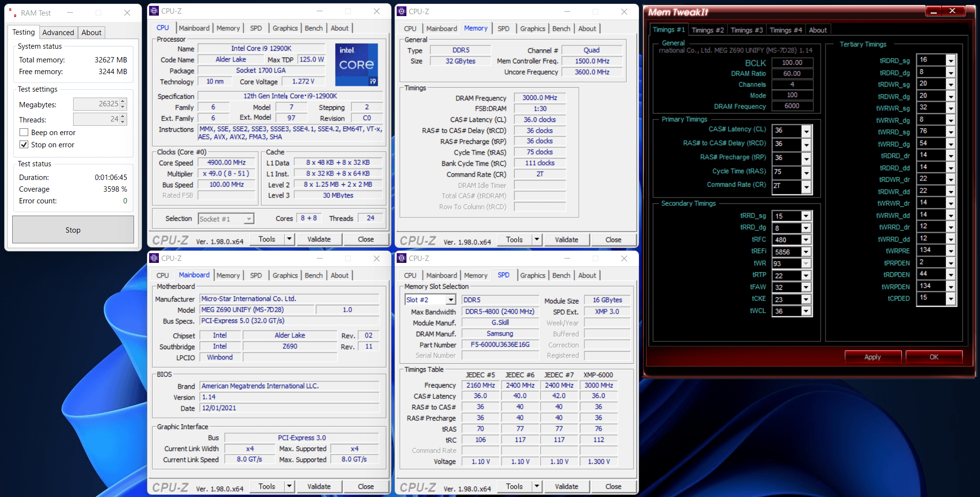Image resolution: width=980 pixels, height=497 pixels.
Task: Click the XMP-6000 column header in Timings Table
Action: 598,375
